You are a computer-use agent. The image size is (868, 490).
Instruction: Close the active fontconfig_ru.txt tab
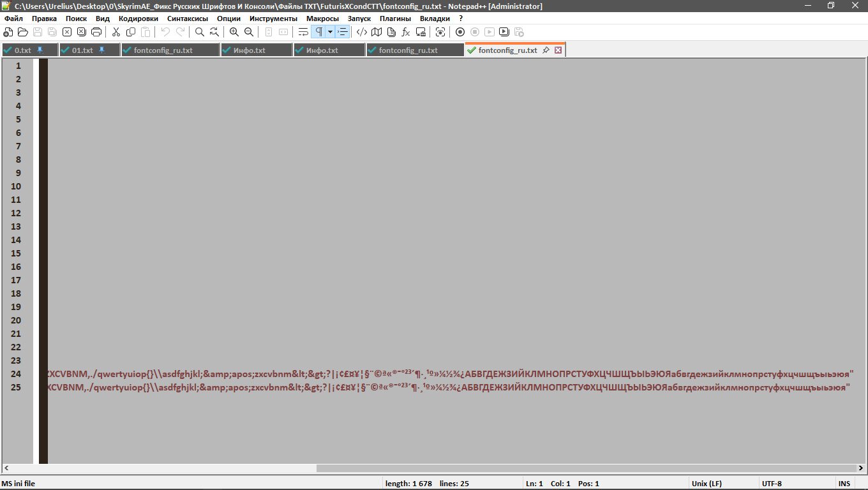pyautogui.click(x=558, y=50)
